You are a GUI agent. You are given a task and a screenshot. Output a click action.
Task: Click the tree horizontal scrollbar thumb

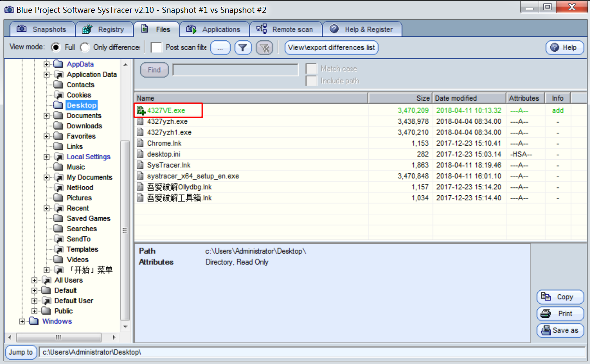(59, 337)
